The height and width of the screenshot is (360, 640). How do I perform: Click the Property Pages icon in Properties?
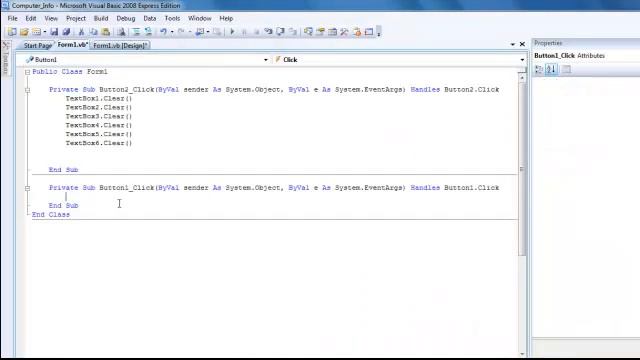click(566, 69)
